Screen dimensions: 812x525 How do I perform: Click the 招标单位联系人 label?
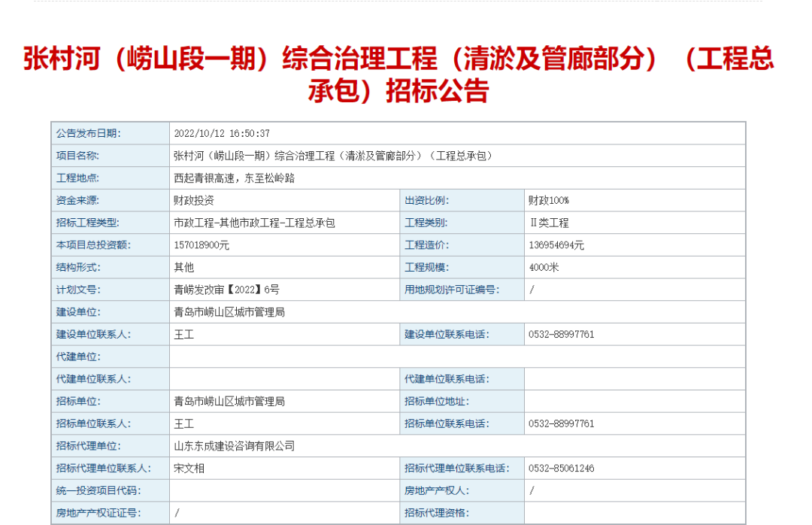[x=93, y=423]
